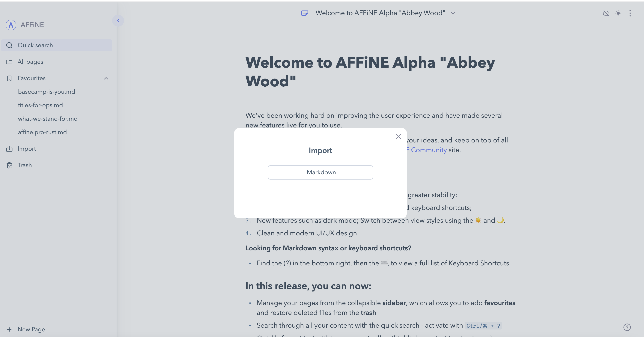Open the basecamp-is-you.md favourite page
644x337 pixels.
click(46, 91)
